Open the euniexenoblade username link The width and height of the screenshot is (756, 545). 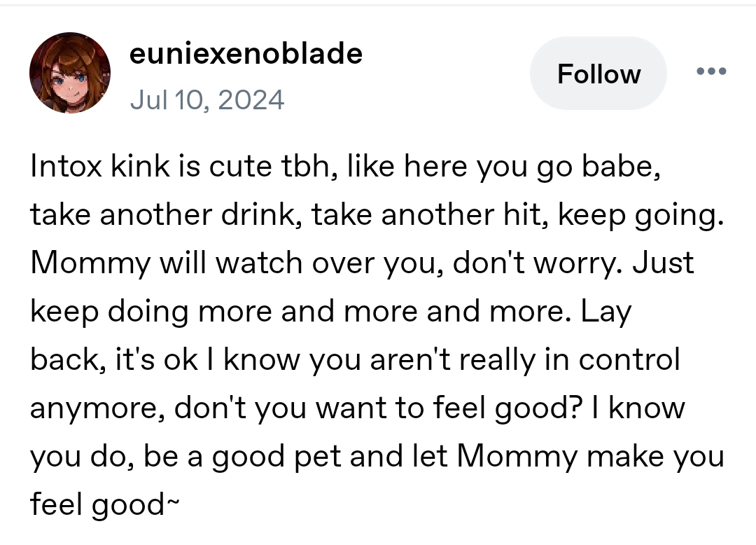coord(246,53)
